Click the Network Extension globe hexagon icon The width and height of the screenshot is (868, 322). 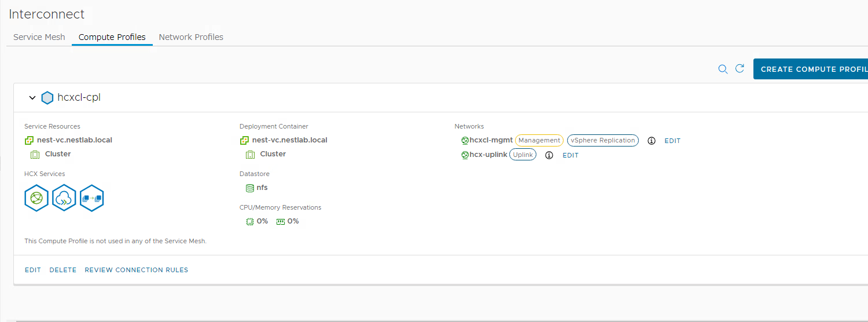tap(36, 198)
